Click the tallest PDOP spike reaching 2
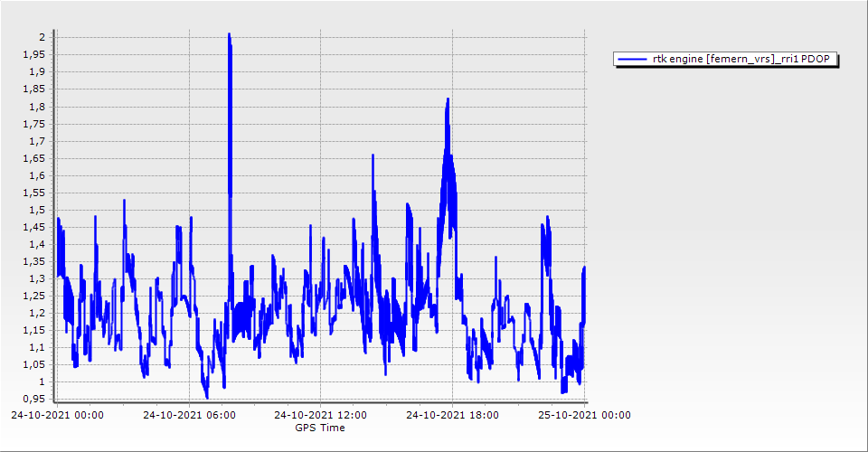Image resolution: width=868 pixels, height=452 pixels. (x=230, y=38)
